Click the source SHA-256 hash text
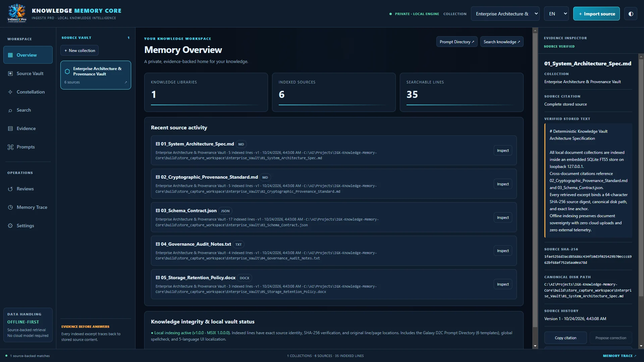The width and height of the screenshot is (644, 362). coord(588,260)
